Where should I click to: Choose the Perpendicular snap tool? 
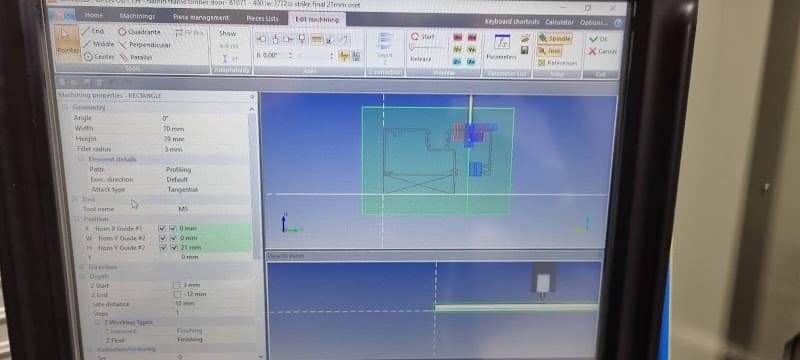[x=144, y=44]
